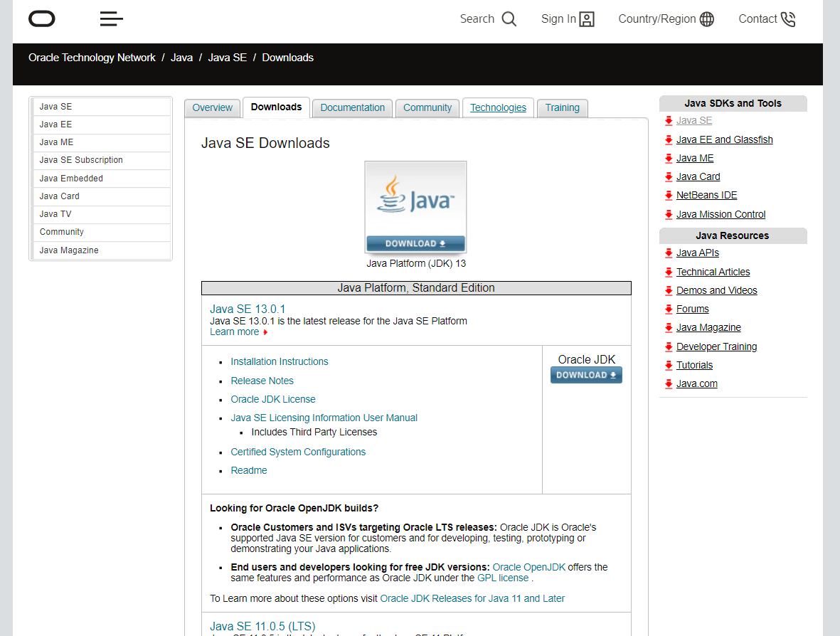840x636 pixels.
Task: Click DOWNLOAD button under Java logo
Action: click(415, 243)
